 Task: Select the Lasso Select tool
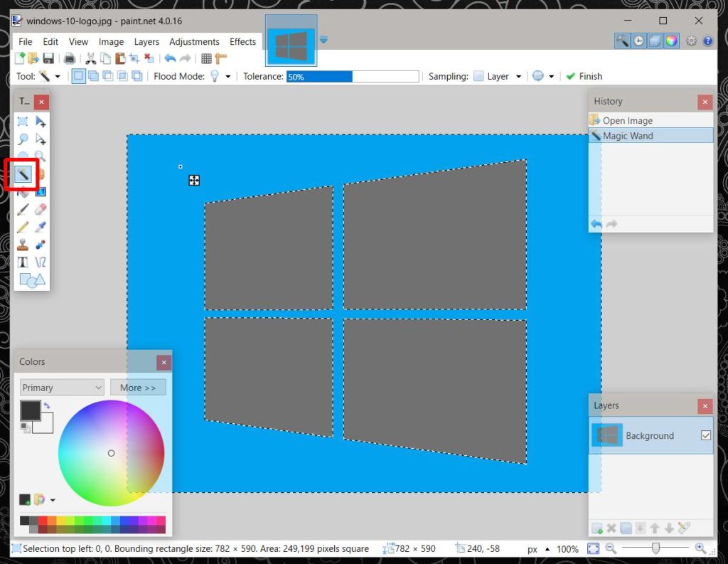tap(24, 139)
